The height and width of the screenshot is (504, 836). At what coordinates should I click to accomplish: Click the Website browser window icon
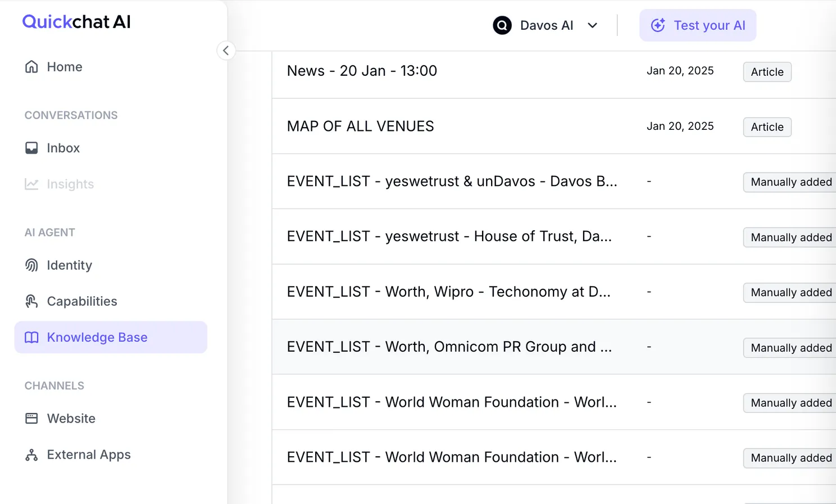31,419
